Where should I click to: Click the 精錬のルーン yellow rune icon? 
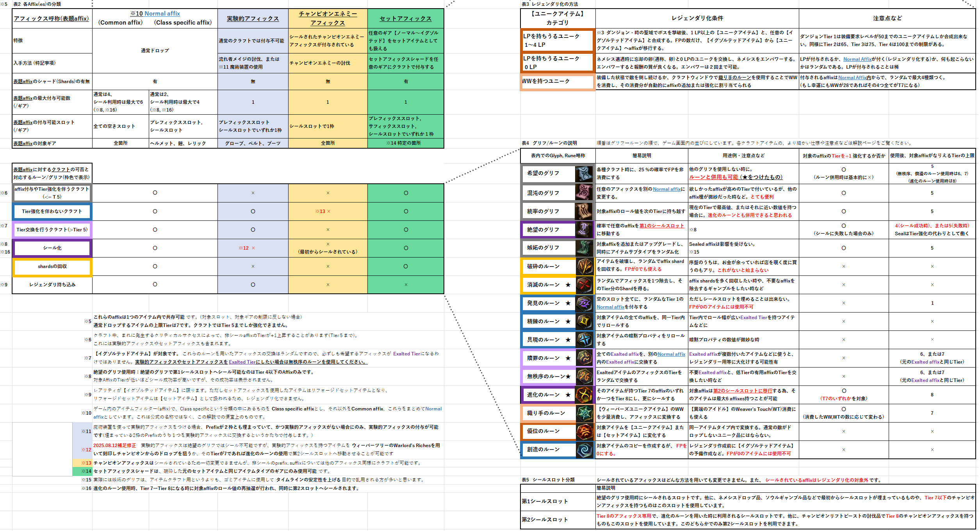tap(584, 321)
